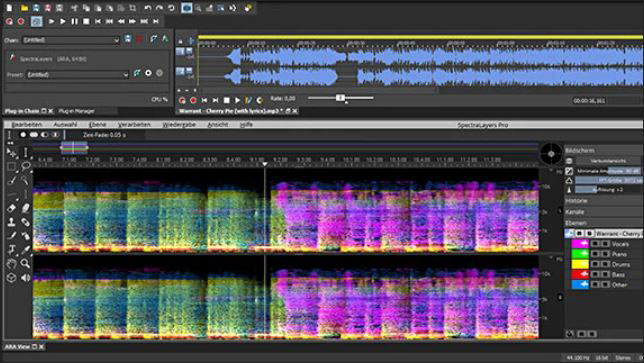Delete the plug-in chain with the red icon

coord(139,39)
